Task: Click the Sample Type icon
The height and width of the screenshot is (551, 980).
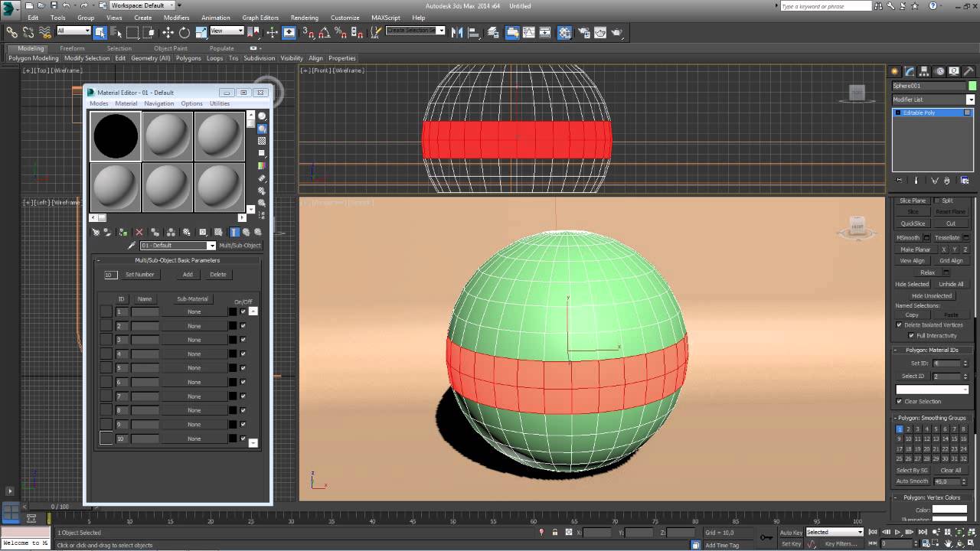Action: pyautogui.click(x=262, y=116)
